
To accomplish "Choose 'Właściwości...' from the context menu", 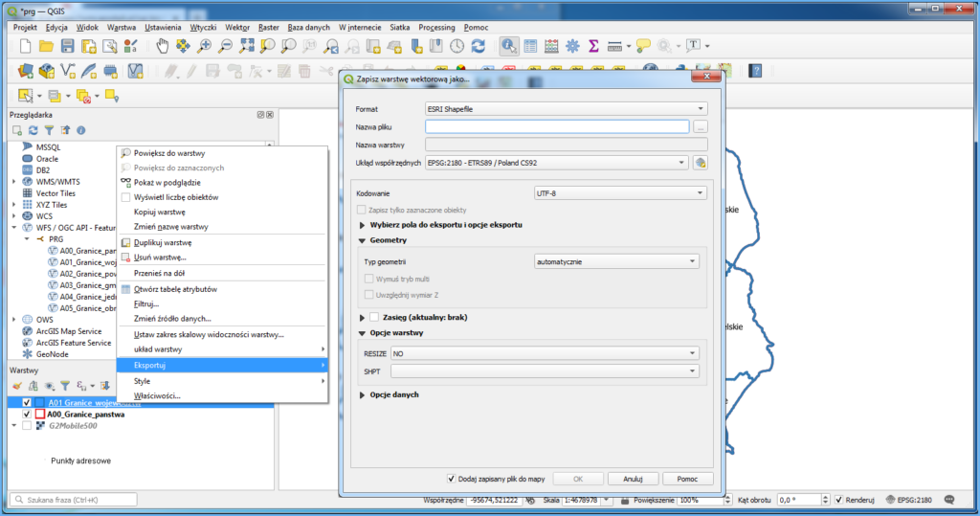I will 157,395.
